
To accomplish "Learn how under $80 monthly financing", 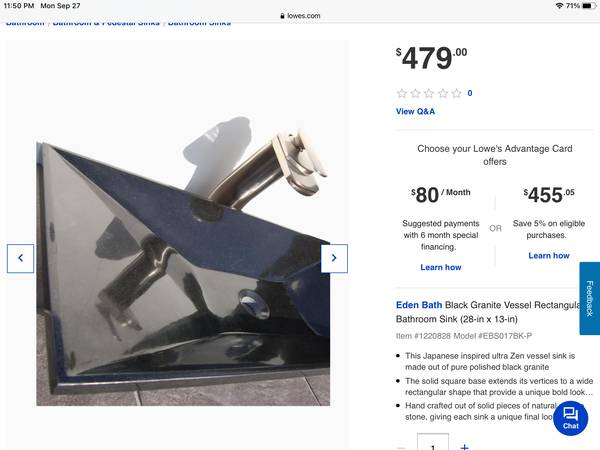I will [x=441, y=267].
